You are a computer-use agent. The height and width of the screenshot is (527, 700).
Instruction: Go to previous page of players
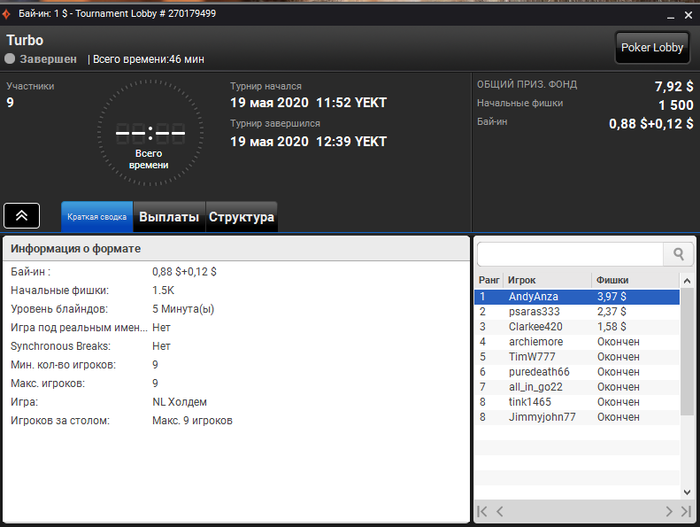coord(500,511)
